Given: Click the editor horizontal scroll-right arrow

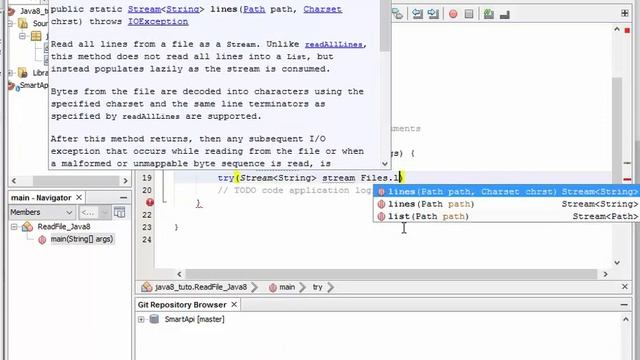Looking at the screenshot, I should coord(605,274).
